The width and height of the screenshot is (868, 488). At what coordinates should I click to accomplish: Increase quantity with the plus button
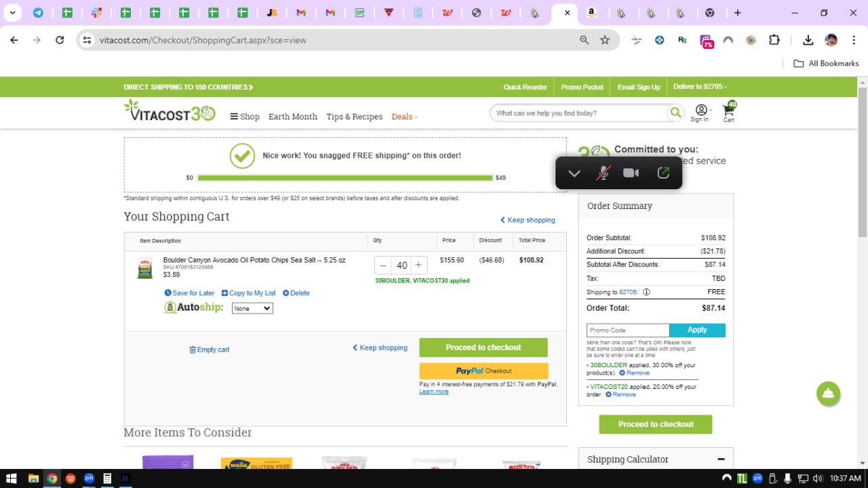(x=418, y=265)
